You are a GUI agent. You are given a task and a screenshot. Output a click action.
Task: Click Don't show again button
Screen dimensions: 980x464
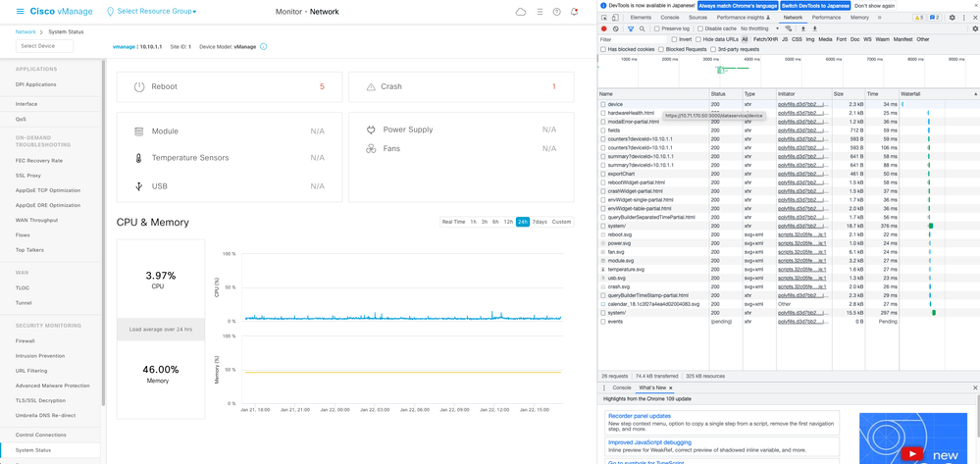point(874,5)
